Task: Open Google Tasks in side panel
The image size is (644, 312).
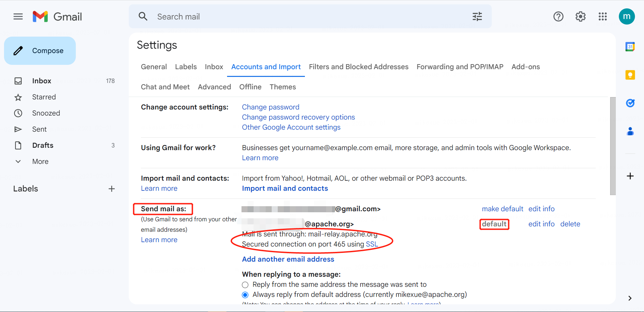Action: coord(630,103)
